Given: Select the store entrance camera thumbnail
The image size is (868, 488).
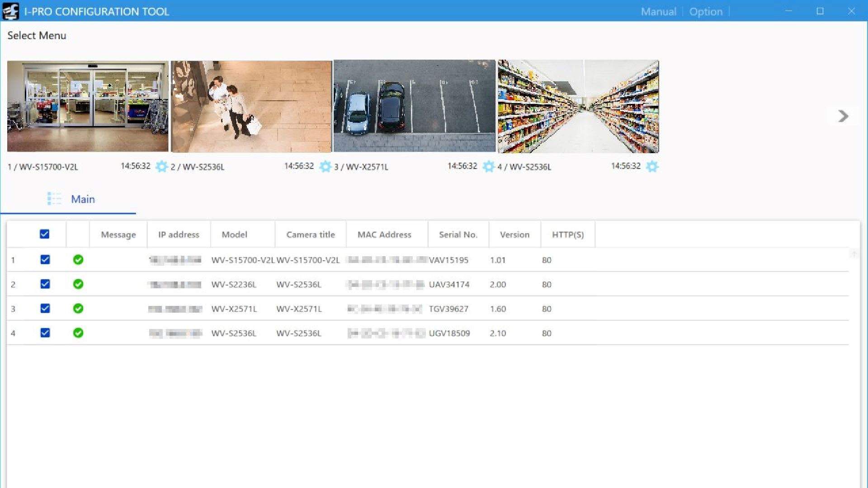Looking at the screenshot, I should coord(88,106).
